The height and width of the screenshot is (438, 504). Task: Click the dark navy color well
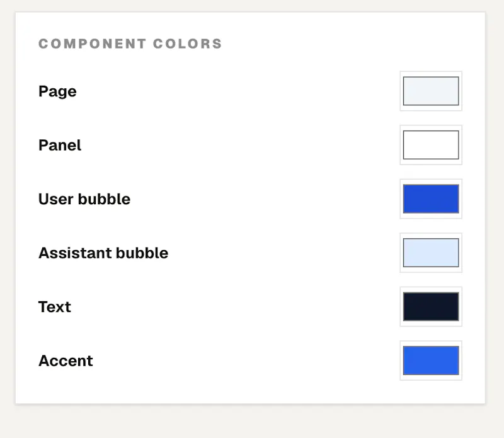[431, 306]
